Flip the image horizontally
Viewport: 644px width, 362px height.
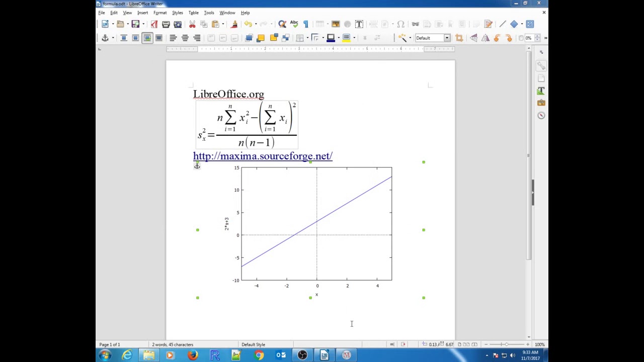487,38
